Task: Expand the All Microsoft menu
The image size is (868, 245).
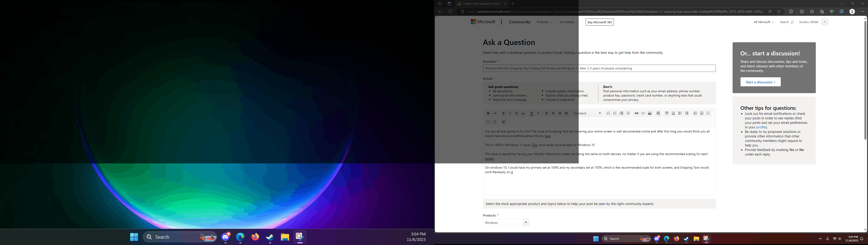Action: [x=764, y=22]
